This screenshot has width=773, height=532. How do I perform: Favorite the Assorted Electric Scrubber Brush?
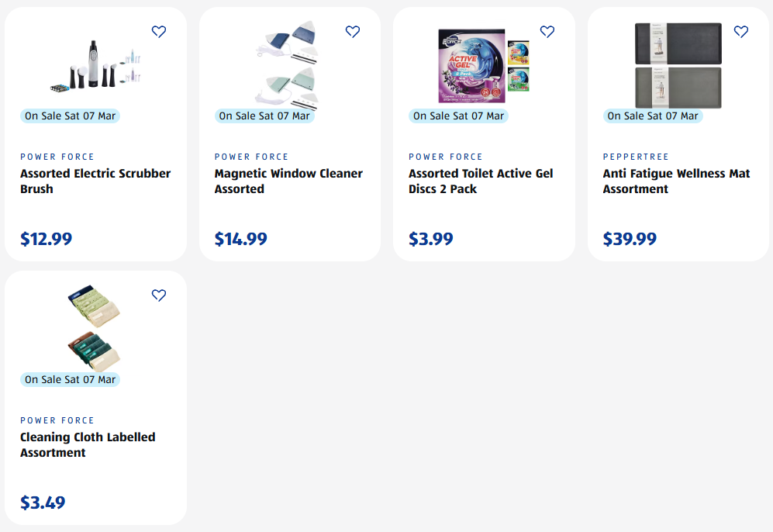tap(159, 32)
